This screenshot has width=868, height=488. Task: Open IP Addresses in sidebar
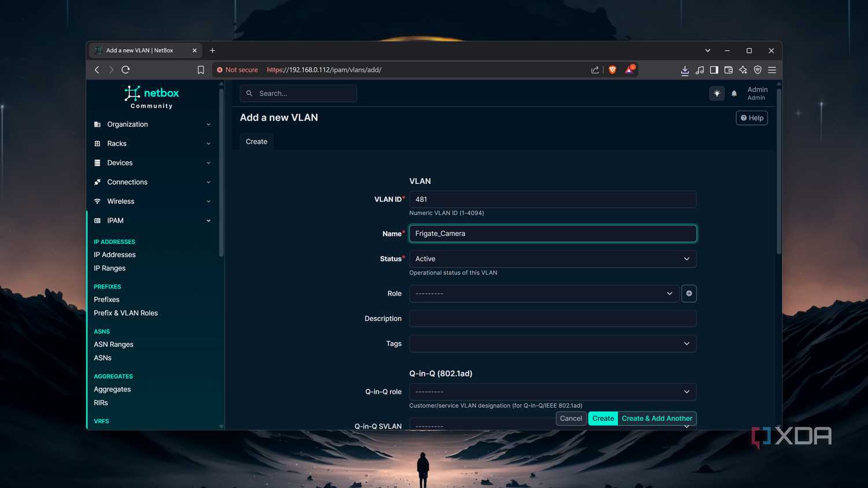[x=115, y=255]
